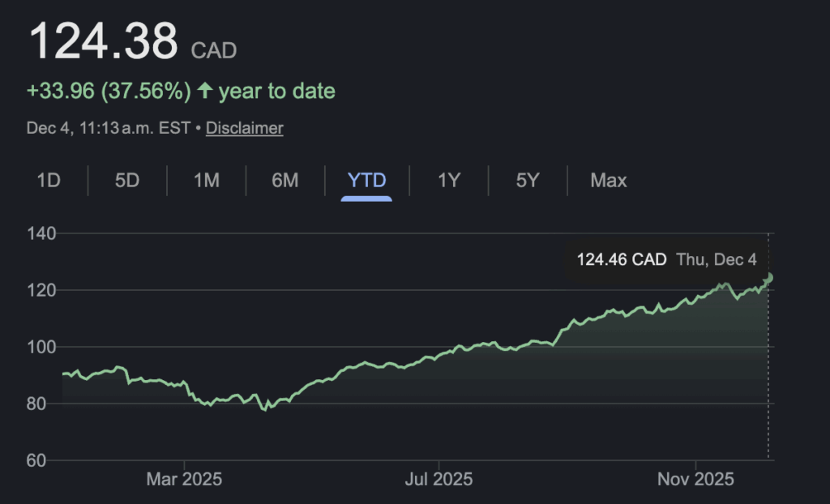Switch to the 1Y chart view
830x504 pixels.
(x=449, y=180)
